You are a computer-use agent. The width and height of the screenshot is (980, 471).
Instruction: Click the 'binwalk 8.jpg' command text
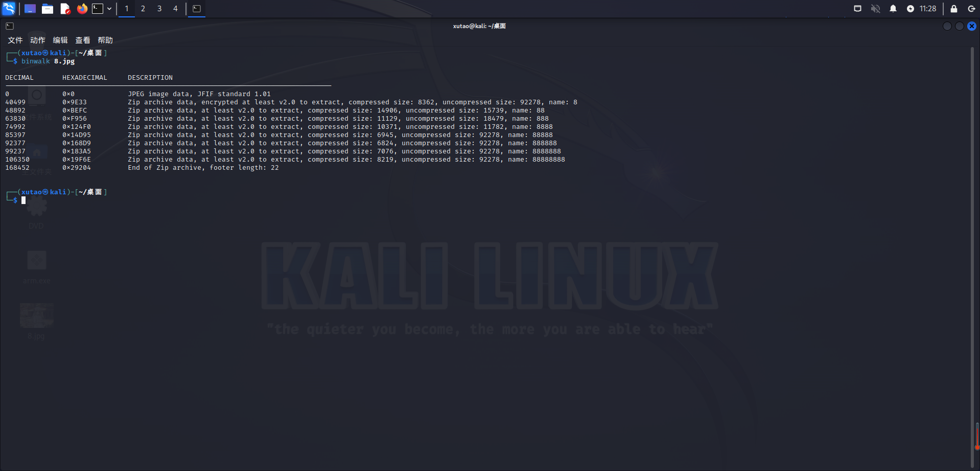[x=48, y=61]
